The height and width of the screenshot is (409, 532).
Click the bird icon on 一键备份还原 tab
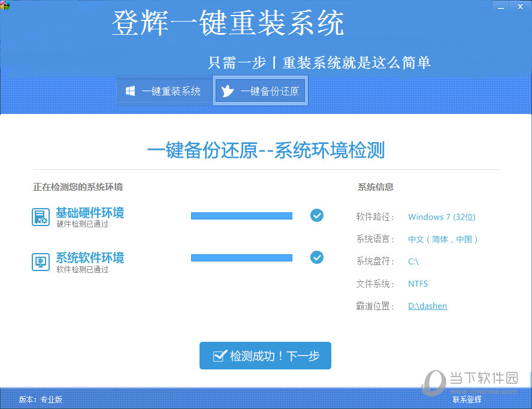(228, 91)
